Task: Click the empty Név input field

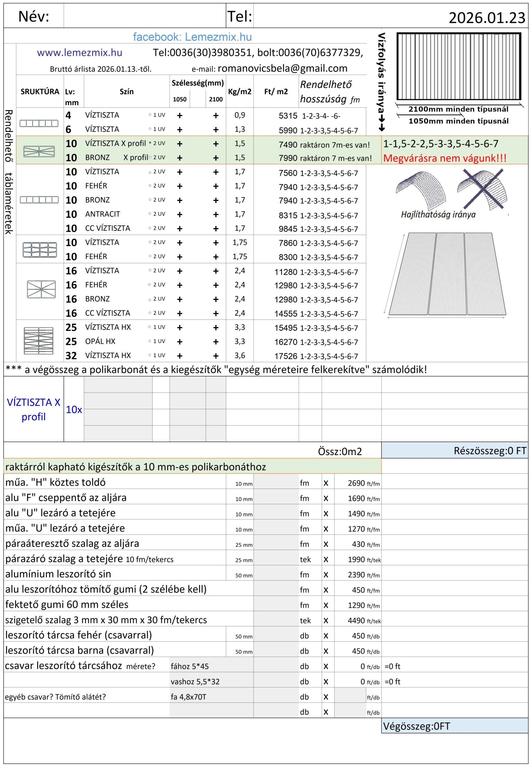Action: coord(144,16)
